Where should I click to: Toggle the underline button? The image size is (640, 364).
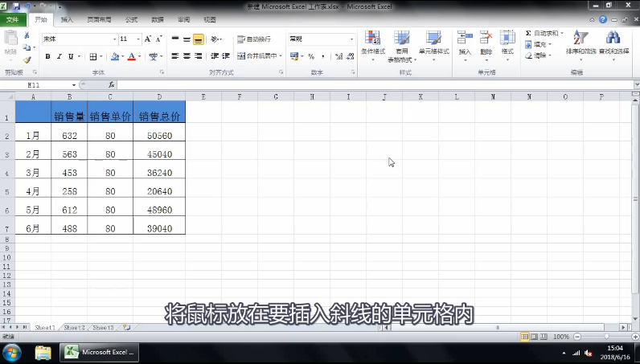[70, 56]
